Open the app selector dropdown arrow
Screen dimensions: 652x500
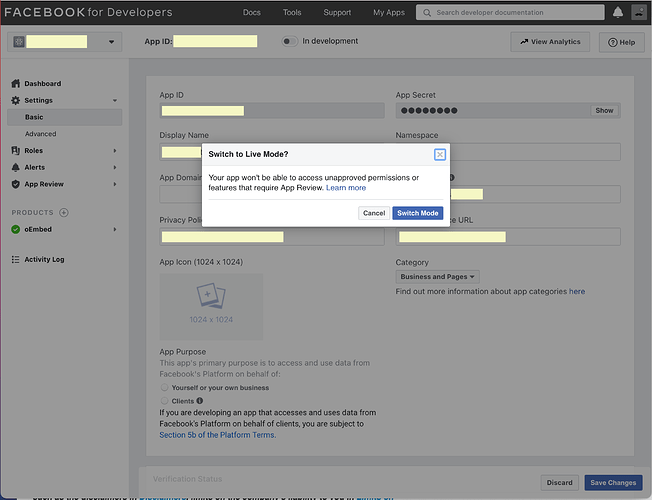111,42
